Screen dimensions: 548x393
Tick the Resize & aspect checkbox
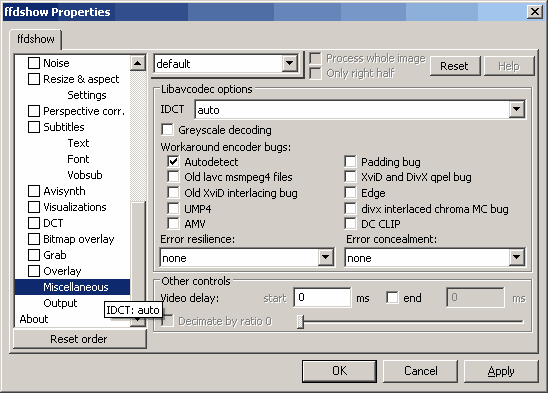click(34, 79)
